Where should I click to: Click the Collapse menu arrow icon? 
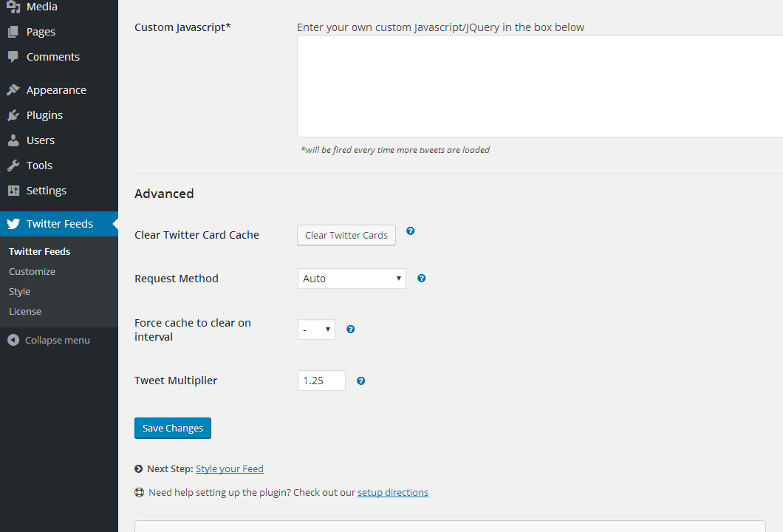(13, 341)
